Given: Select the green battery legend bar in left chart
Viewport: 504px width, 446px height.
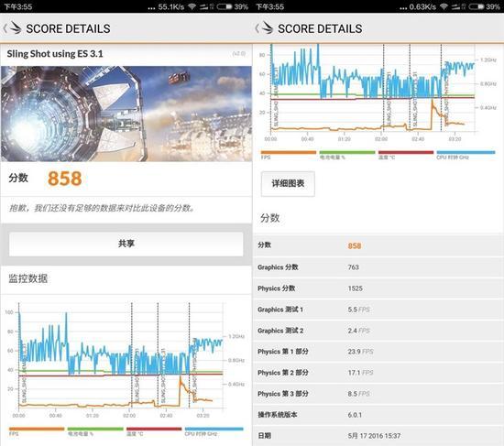Looking at the screenshot, I should point(95,429).
